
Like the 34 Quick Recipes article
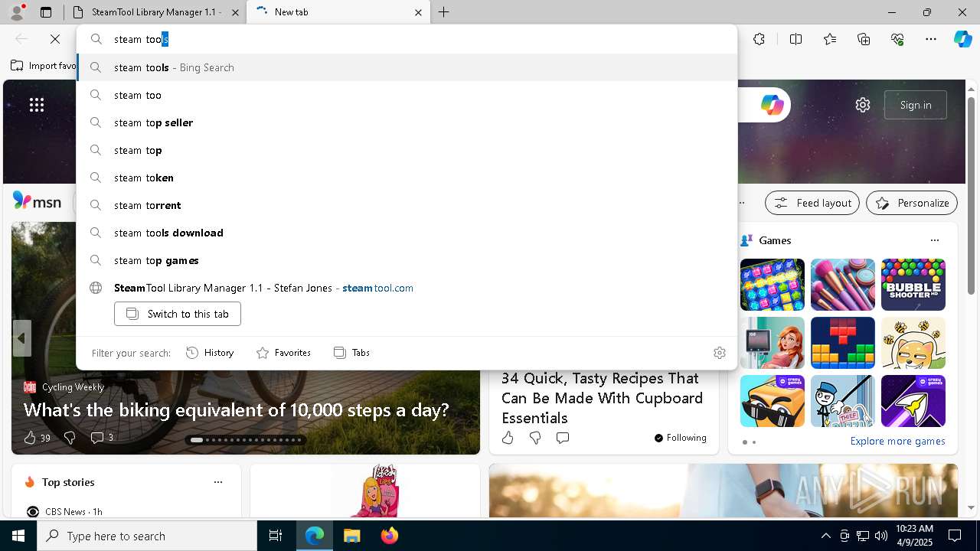pos(508,438)
